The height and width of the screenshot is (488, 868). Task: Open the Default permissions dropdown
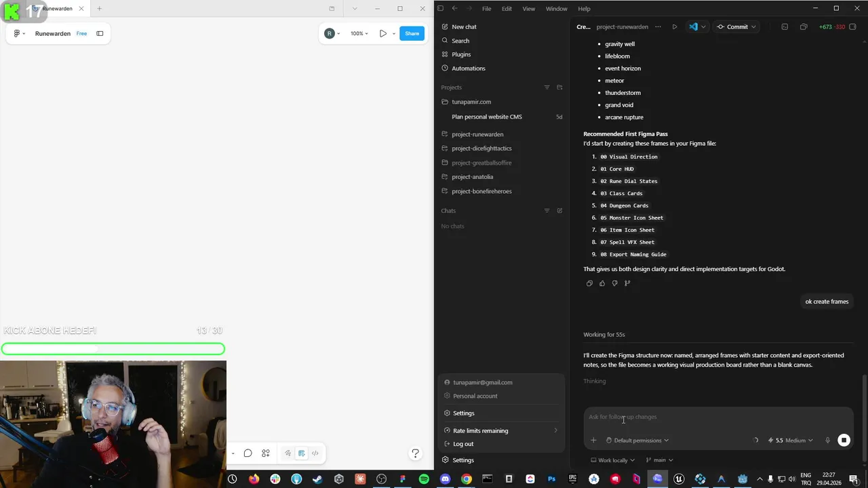[637, 441]
